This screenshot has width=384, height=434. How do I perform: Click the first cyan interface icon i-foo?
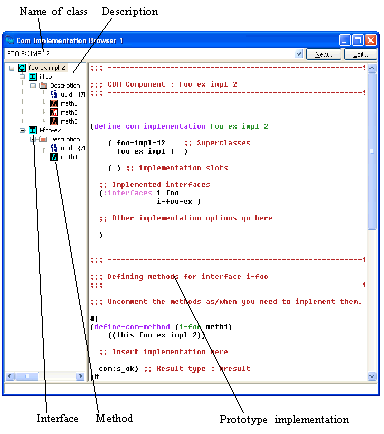point(33,77)
